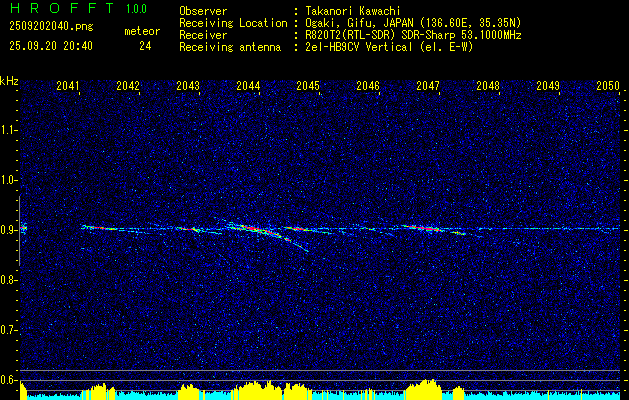Image resolution: width=629 pixels, height=400 pixels.
Task: Click the 2046 time marker
Action: tap(368, 85)
